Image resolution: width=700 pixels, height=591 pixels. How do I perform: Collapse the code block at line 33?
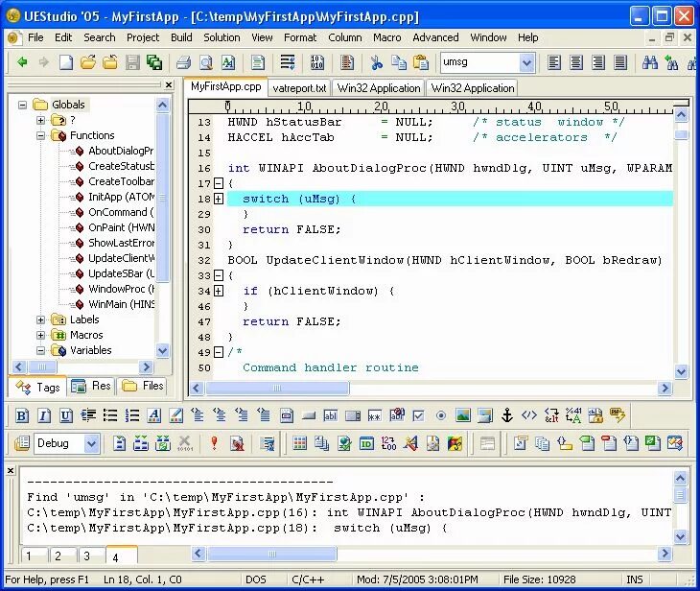pyautogui.click(x=219, y=275)
